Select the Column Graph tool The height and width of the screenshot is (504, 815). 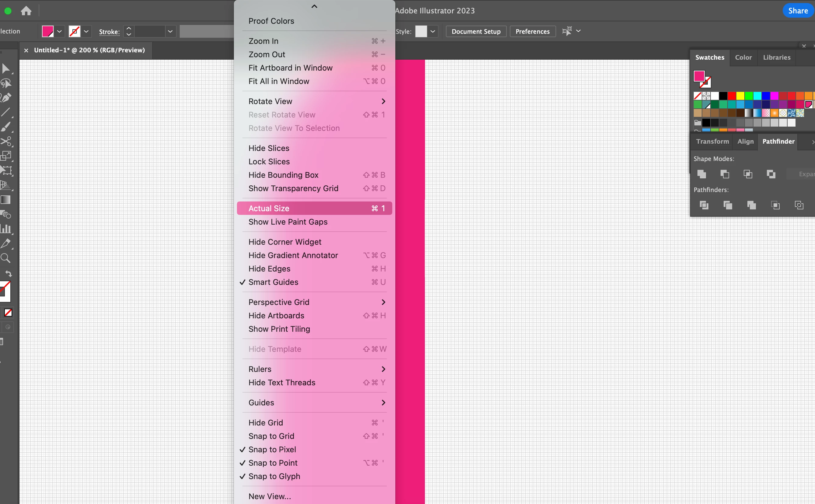[6, 229]
